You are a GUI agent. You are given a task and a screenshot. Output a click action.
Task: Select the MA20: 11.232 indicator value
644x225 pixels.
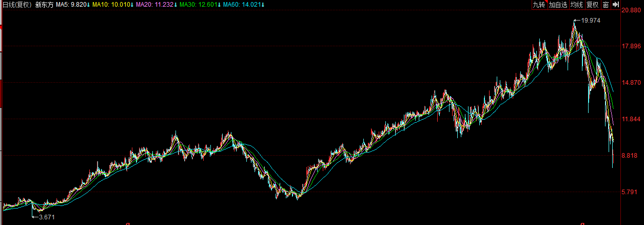coord(157,5)
